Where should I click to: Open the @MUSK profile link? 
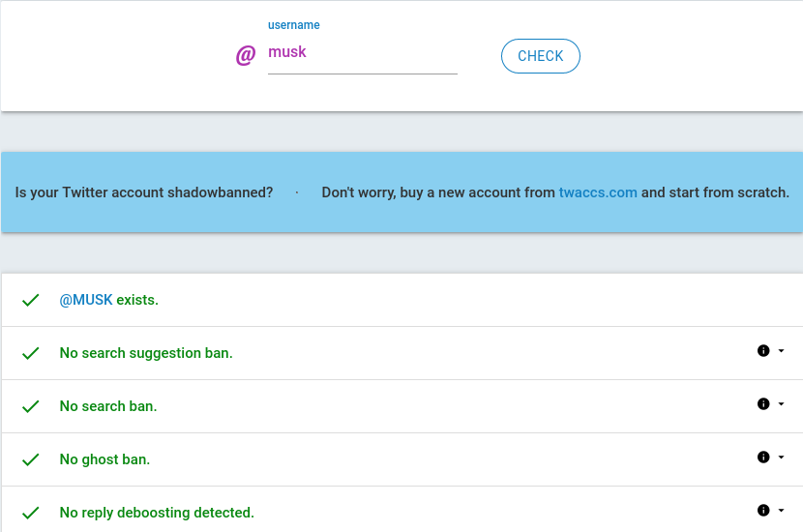click(86, 300)
